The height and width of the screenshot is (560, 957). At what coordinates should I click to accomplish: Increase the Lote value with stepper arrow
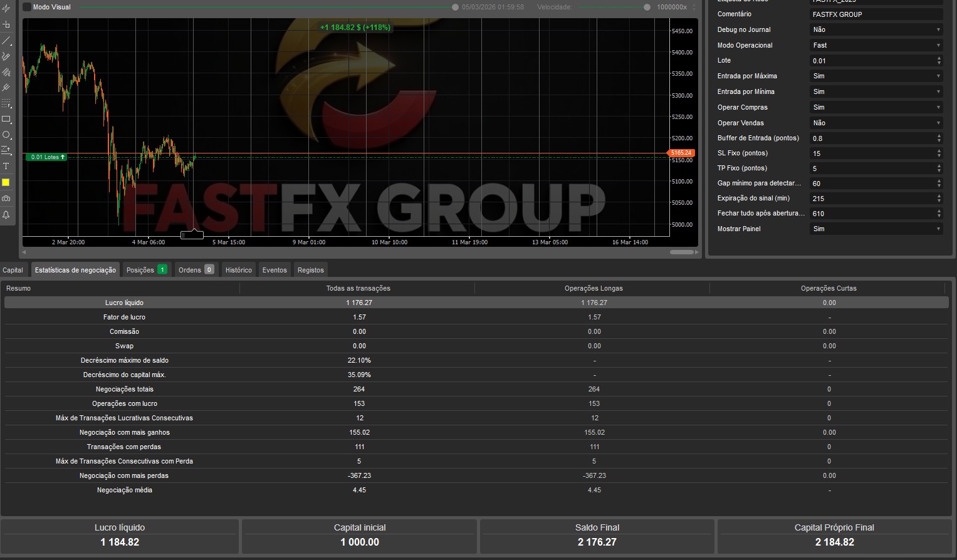coord(939,58)
